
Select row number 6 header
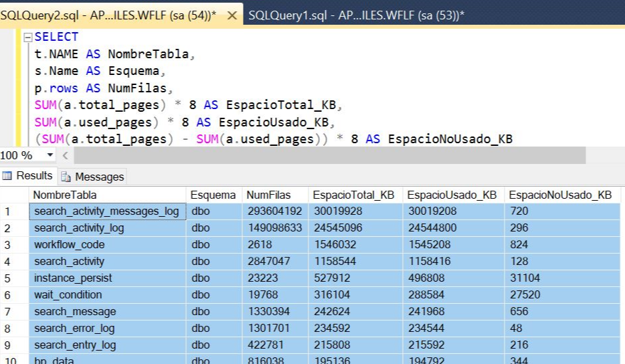[14, 295]
